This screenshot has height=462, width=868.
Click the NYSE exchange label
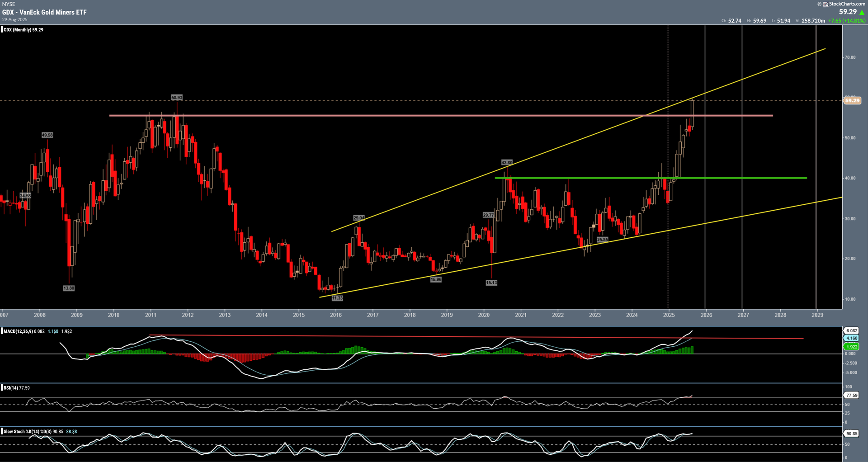click(x=9, y=4)
